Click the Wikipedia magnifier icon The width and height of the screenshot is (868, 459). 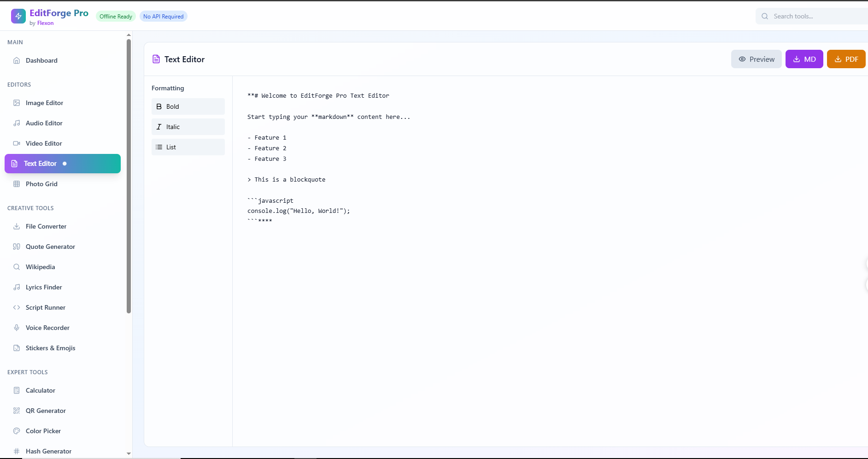click(17, 267)
